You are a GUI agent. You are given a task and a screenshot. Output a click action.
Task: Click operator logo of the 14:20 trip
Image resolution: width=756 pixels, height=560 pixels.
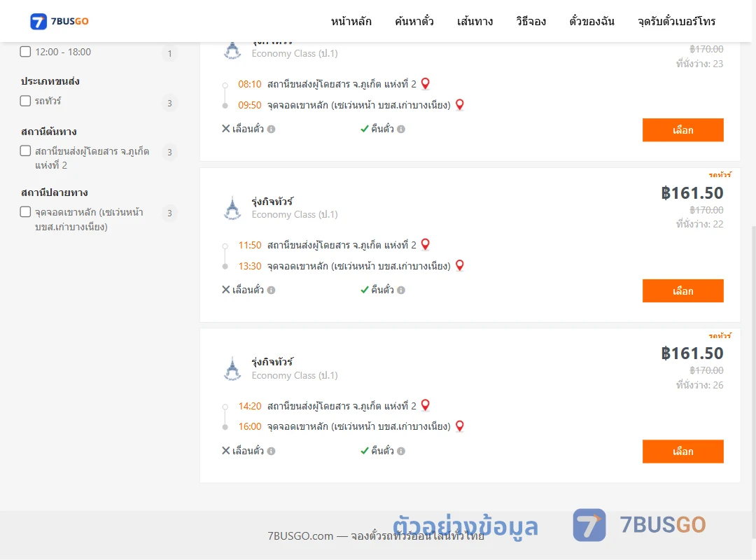click(232, 369)
